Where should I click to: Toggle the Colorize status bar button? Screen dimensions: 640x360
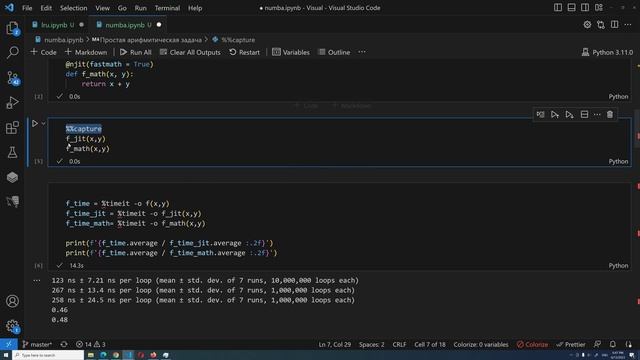(x=532, y=344)
